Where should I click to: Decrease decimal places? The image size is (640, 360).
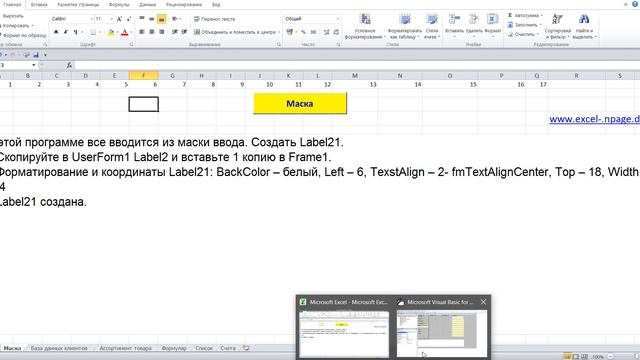tap(336, 32)
